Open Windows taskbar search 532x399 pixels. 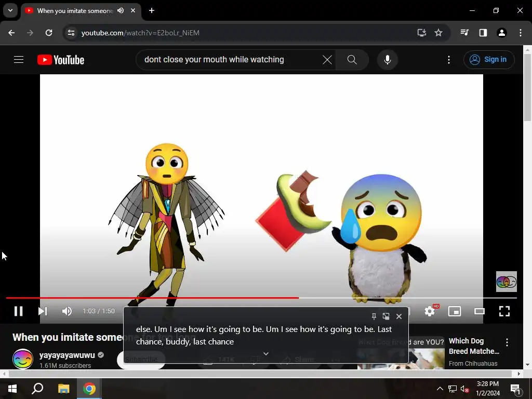[x=37, y=389]
